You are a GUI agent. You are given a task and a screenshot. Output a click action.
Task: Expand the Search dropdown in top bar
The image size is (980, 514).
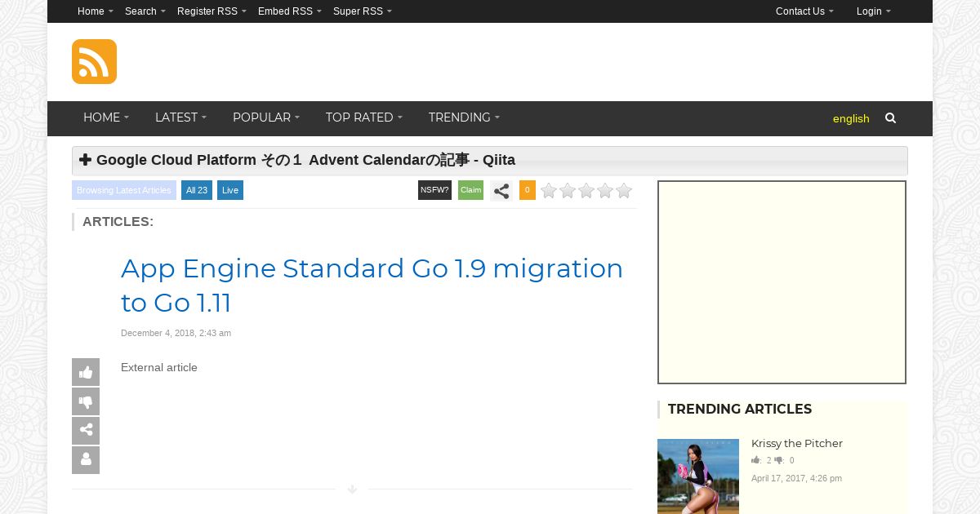pos(145,11)
